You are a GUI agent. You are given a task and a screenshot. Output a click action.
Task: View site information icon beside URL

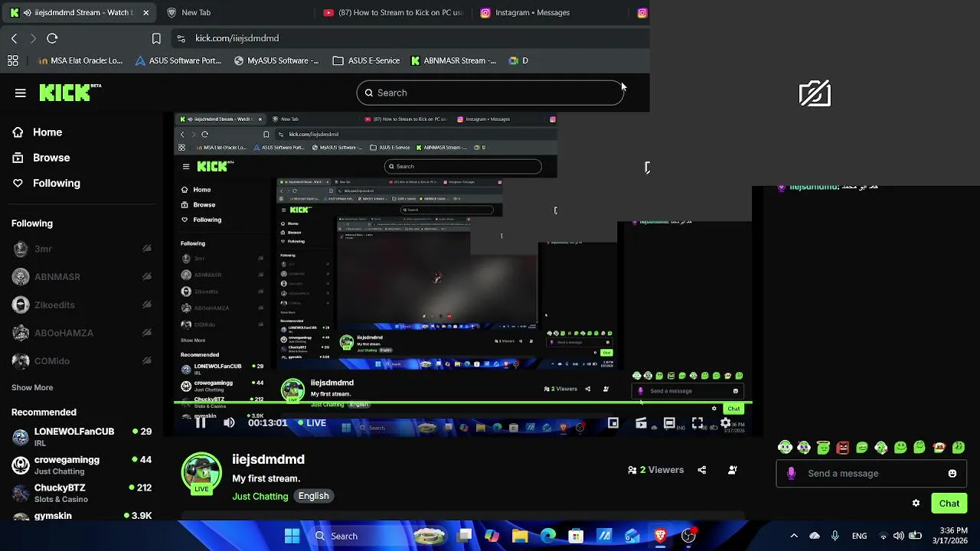click(181, 38)
